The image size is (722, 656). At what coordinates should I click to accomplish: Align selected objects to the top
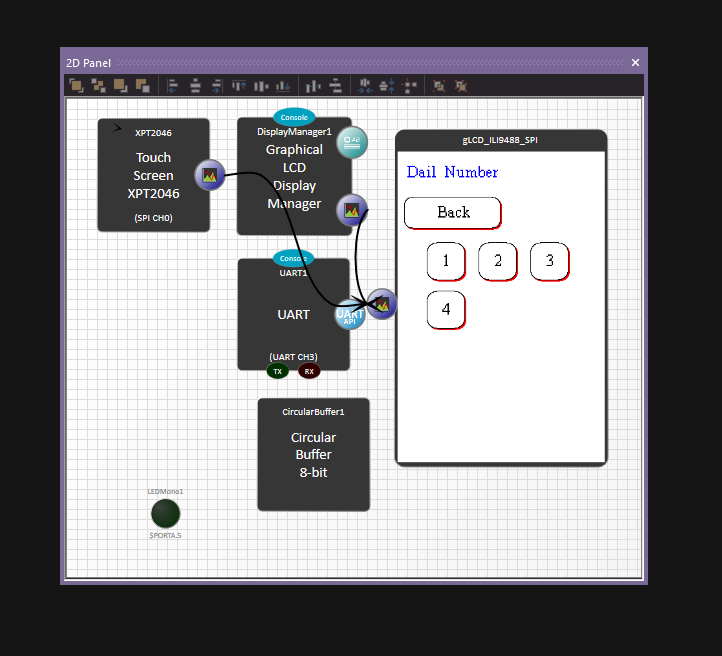click(x=239, y=86)
